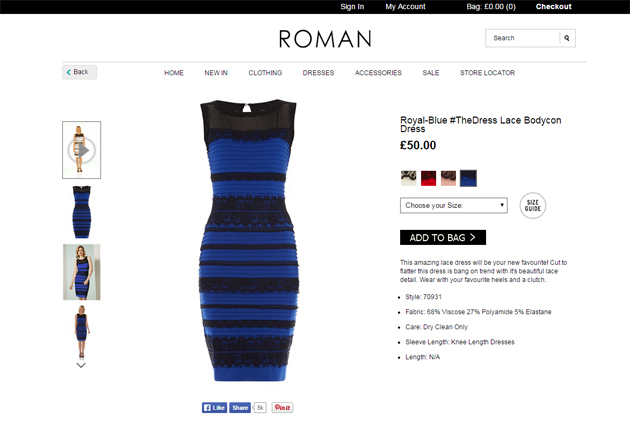Play the product video thumbnail
This screenshot has height=427, width=630.
coord(82,150)
